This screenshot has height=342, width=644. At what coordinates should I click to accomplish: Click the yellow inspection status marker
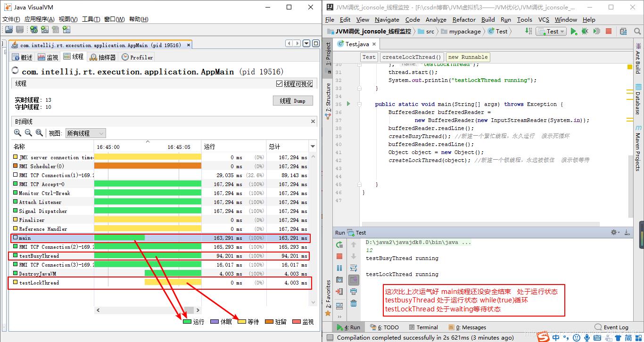630,67
